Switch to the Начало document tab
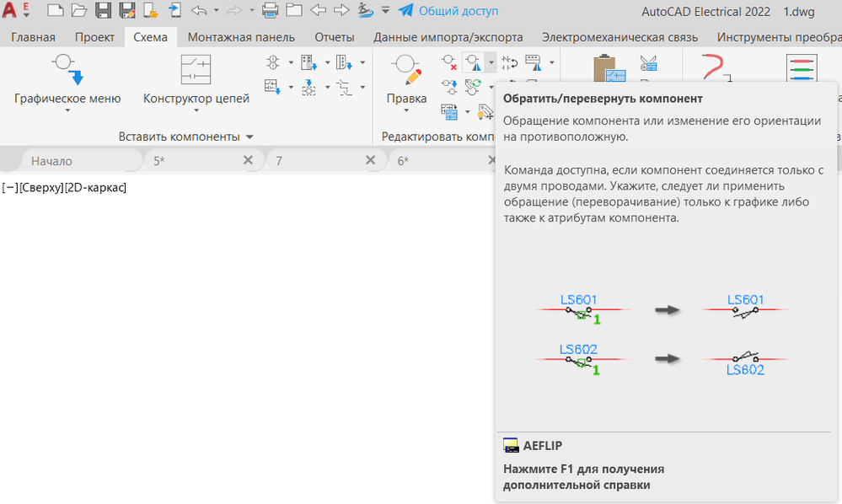Image resolution: width=842 pixels, height=504 pixels. pyautogui.click(x=51, y=161)
